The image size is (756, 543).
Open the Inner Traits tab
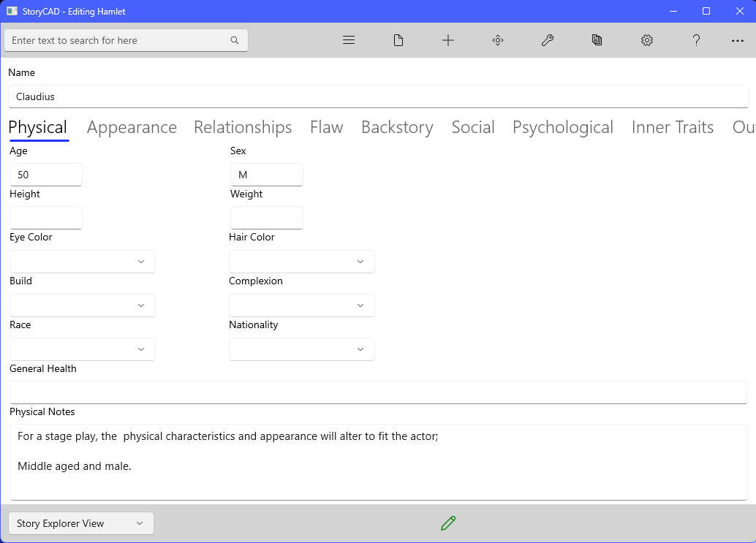pyautogui.click(x=673, y=128)
